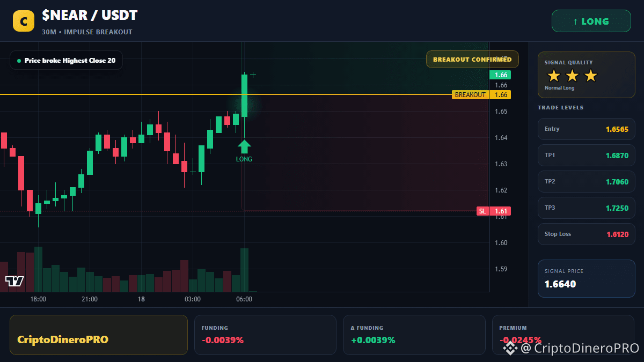Click the CriptoDineroPRO brand card
644x362 pixels.
click(99, 335)
